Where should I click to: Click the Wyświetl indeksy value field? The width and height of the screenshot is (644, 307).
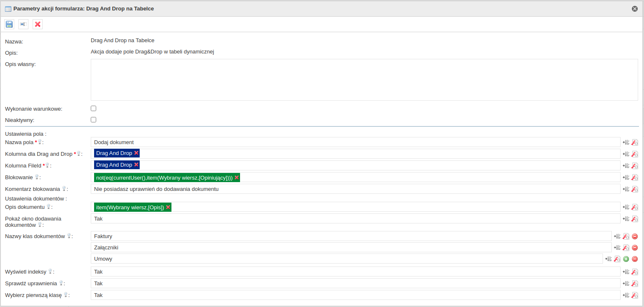click(355, 271)
